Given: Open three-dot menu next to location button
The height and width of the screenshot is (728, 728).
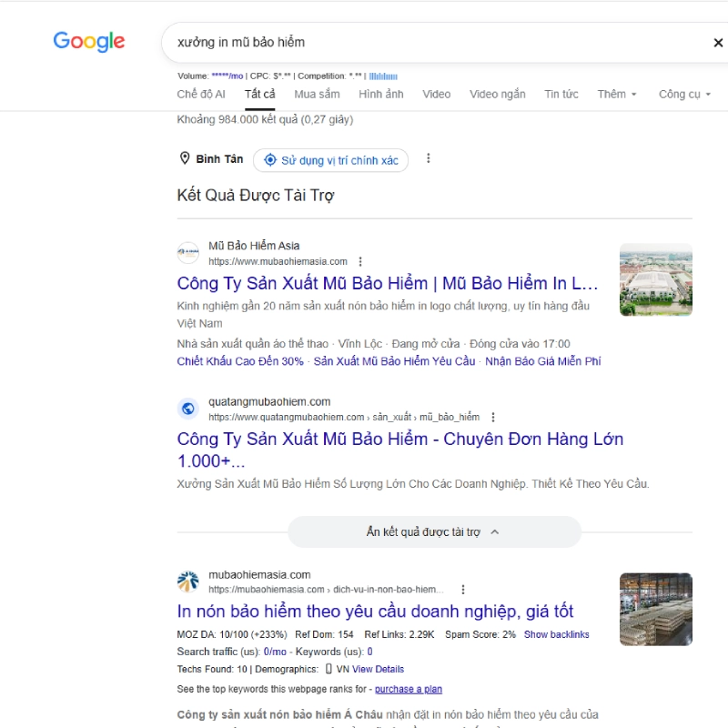Looking at the screenshot, I should [x=428, y=158].
